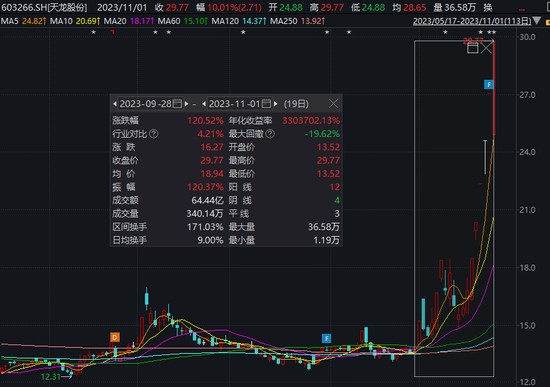Screen dimensions: 550x387
Task: Open date range dropdown 2023/05/17-2023/11/01(113日)
Action: point(472,21)
